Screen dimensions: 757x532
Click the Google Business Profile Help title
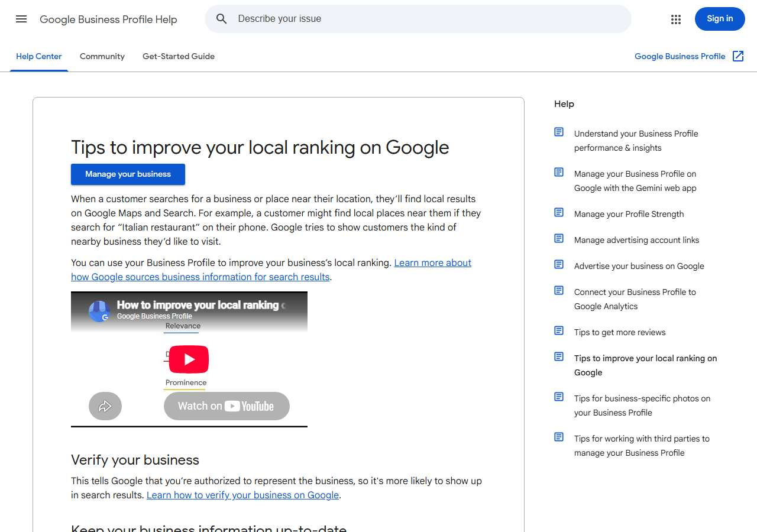(108, 20)
